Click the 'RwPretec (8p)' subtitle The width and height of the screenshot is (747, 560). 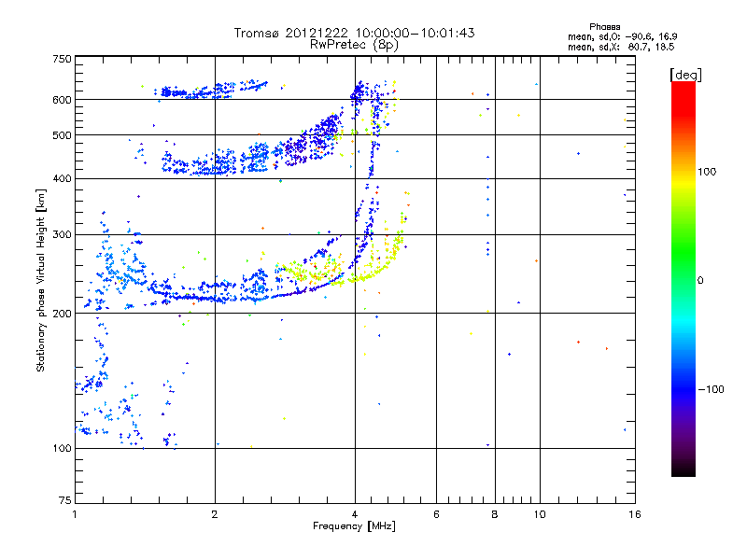coord(354,45)
